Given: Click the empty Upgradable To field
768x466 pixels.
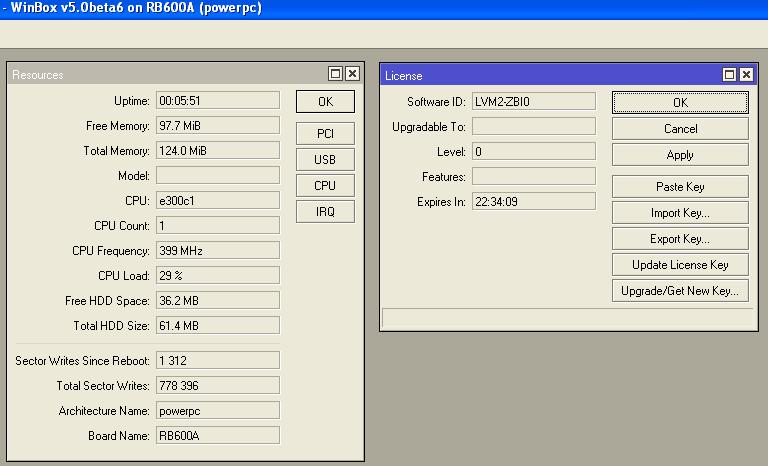Looking at the screenshot, I should [x=534, y=126].
